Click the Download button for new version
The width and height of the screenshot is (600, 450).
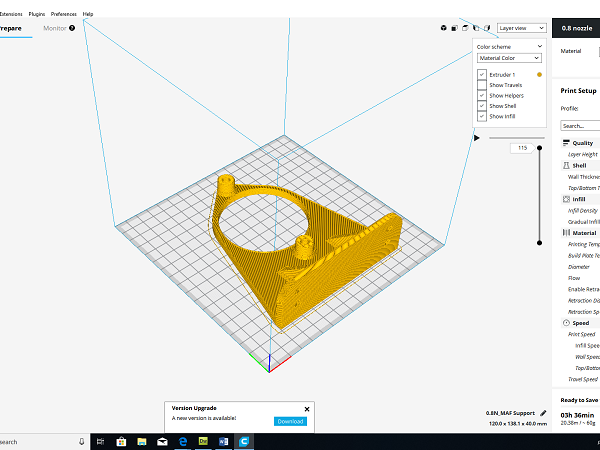(x=290, y=421)
